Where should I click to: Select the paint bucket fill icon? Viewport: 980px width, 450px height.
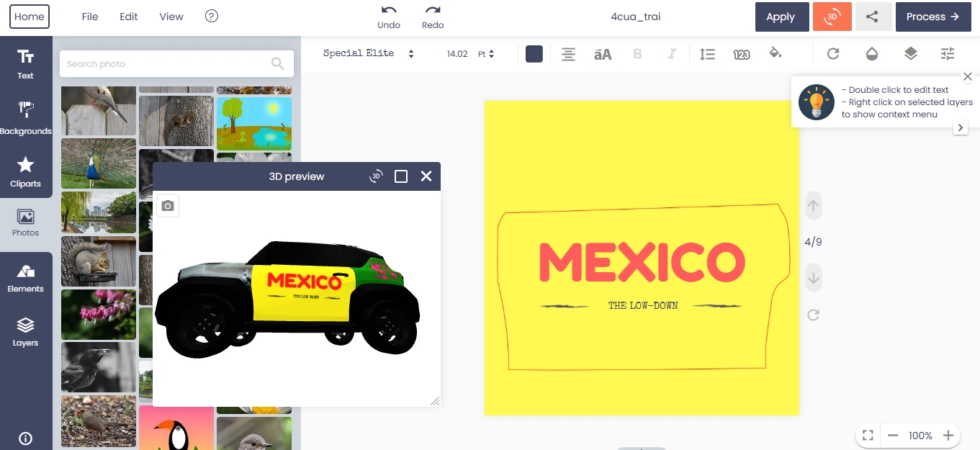776,53
